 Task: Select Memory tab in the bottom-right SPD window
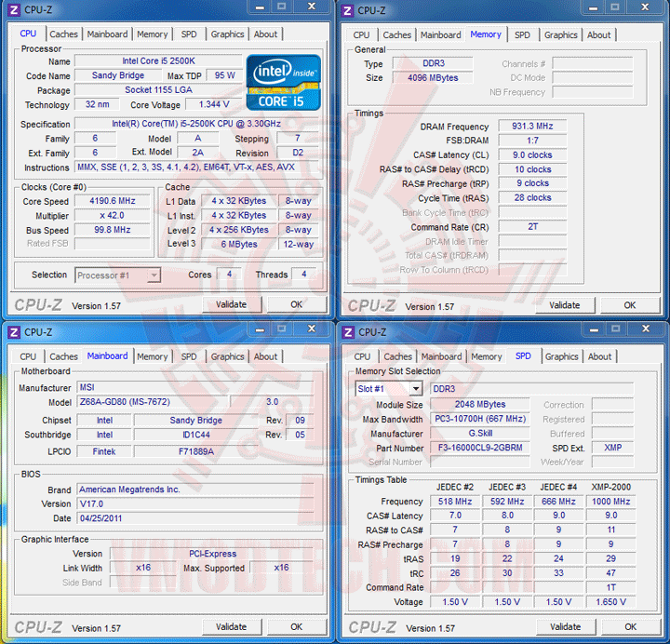pyautogui.click(x=487, y=356)
